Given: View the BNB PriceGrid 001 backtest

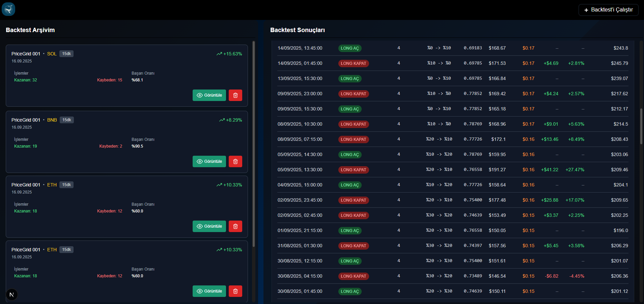Looking at the screenshot, I should click(x=209, y=161).
